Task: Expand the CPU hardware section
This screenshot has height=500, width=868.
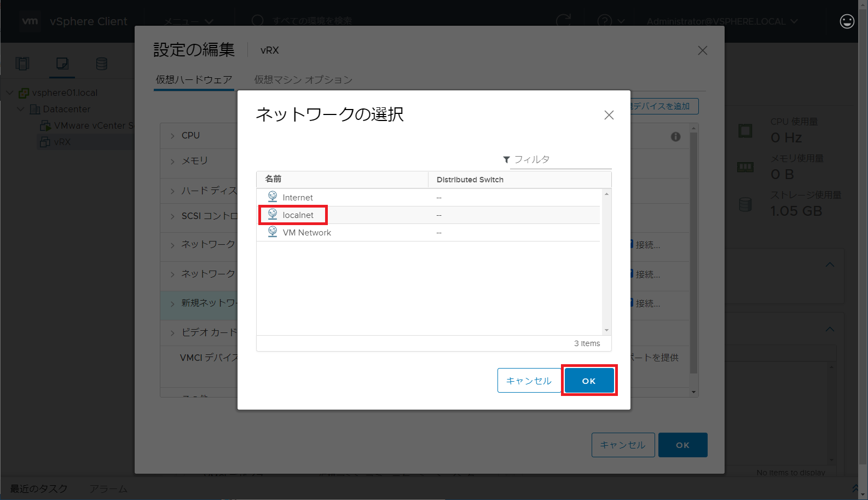Action: click(x=172, y=136)
